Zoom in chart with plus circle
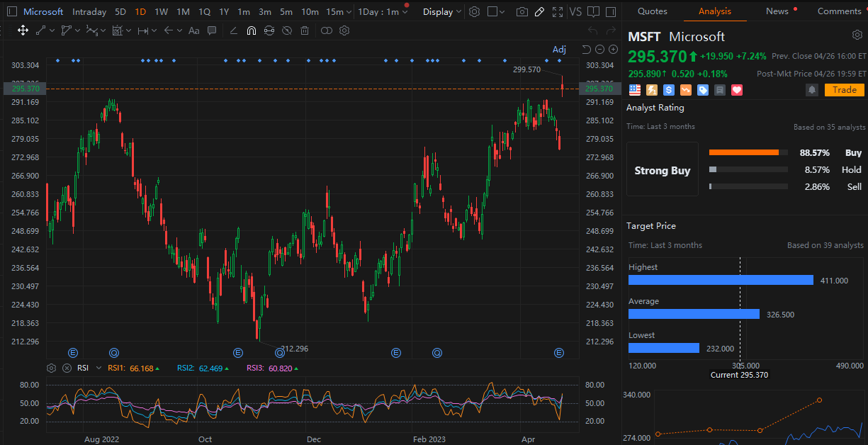This screenshot has height=445, width=868. point(613,49)
